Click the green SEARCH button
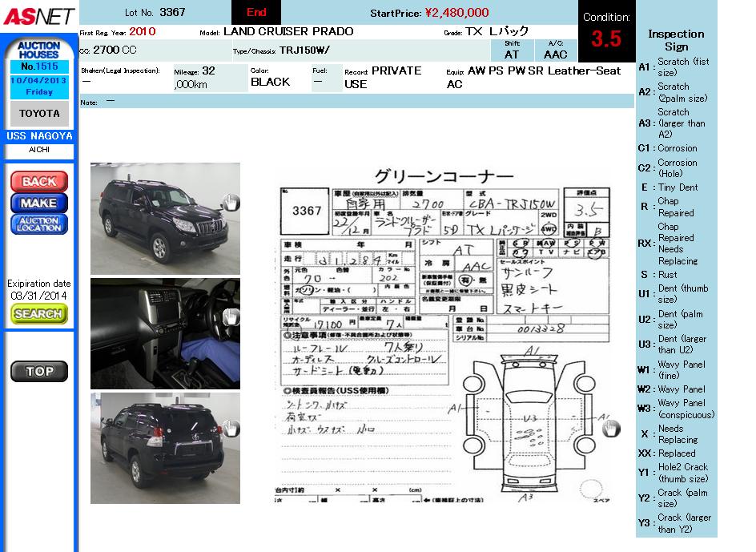 pyautogui.click(x=38, y=314)
